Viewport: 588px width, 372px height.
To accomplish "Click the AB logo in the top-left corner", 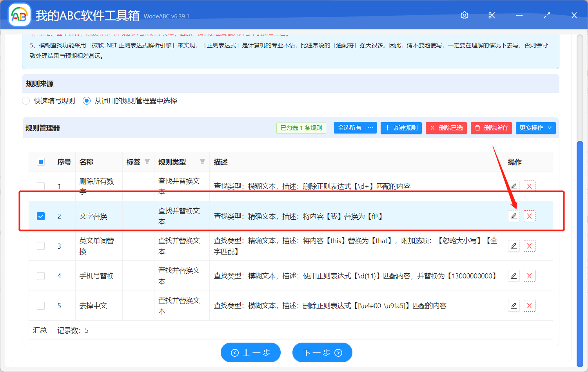I will tap(19, 14).
